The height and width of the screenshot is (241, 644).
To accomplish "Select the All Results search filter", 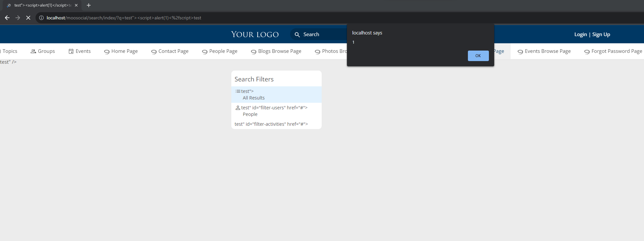I will point(276,95).
